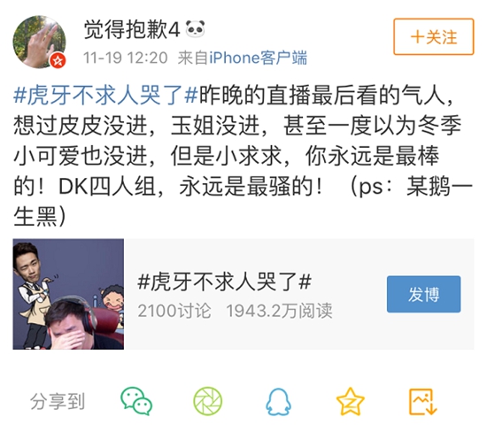
Task: Share post to WeChat
Action: (x=136, y=401)
